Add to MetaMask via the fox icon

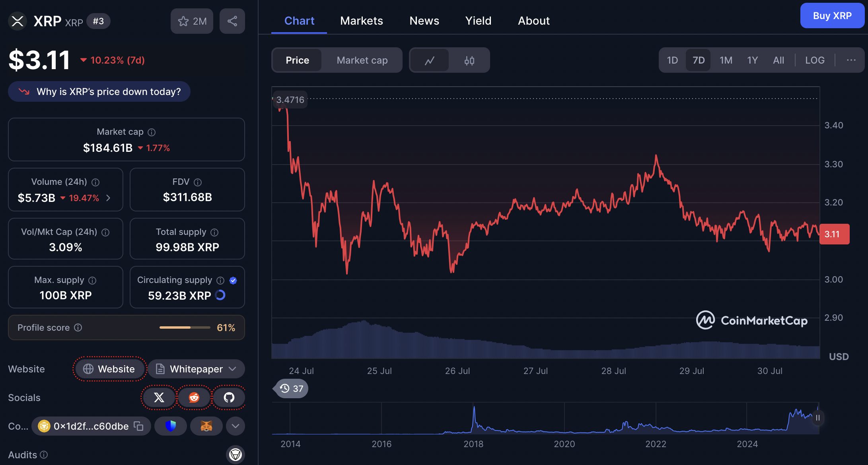206,426
